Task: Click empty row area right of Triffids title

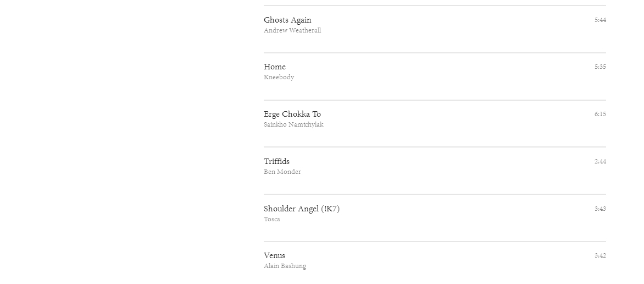Action: 440,165
